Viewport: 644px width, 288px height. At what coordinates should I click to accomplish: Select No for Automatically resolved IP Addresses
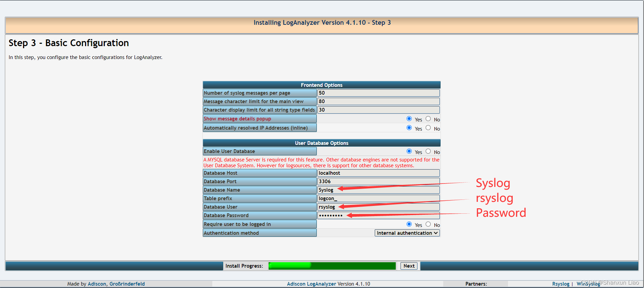(x=428, y=128)
